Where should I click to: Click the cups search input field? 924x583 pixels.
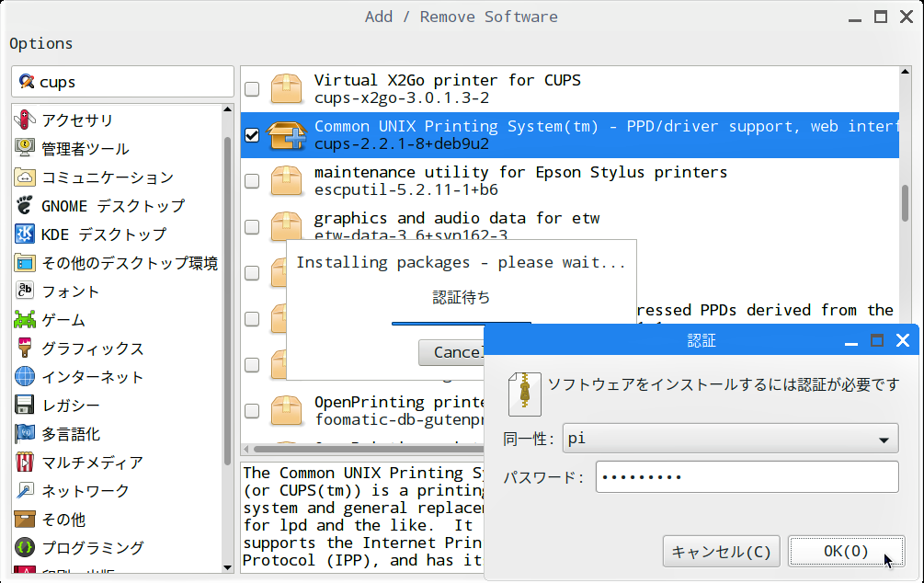pos(122,81)
